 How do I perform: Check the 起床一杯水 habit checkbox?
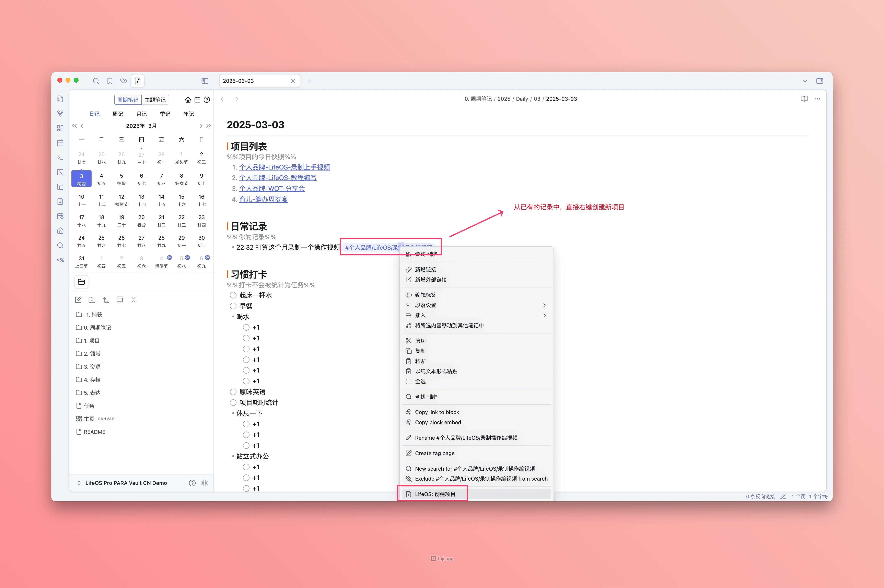[233, 295]
